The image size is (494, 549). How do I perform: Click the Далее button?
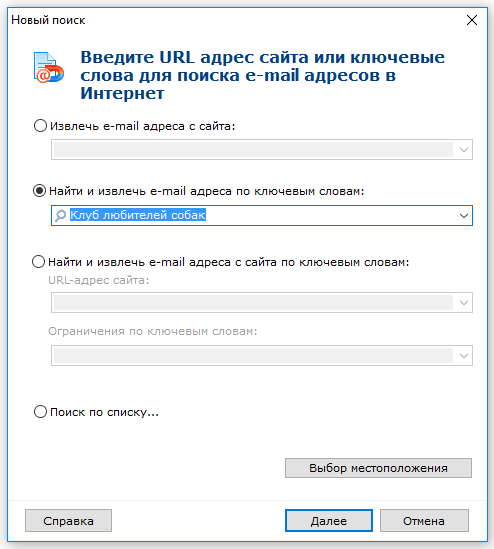(x=329, y=521)
